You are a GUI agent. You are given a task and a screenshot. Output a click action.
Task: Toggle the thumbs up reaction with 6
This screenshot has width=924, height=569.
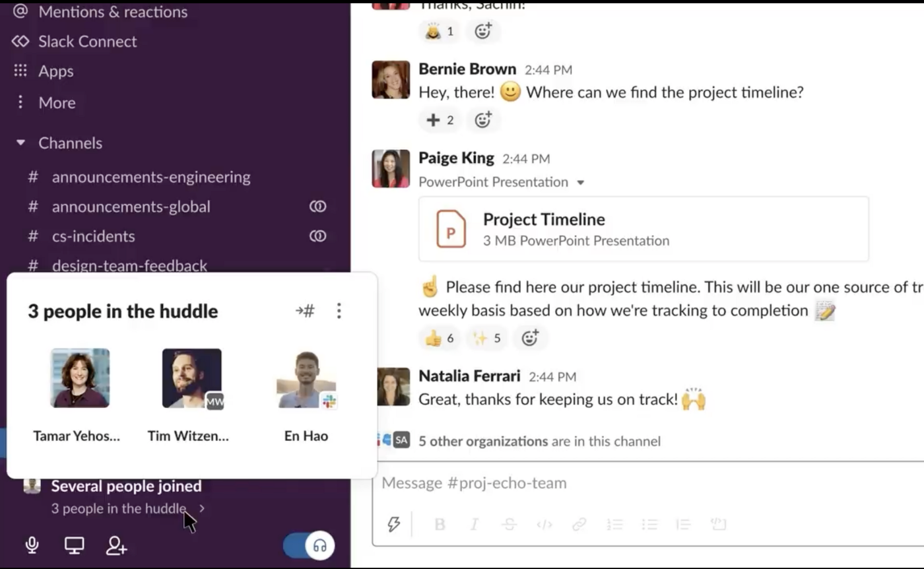tap(440, 338)
